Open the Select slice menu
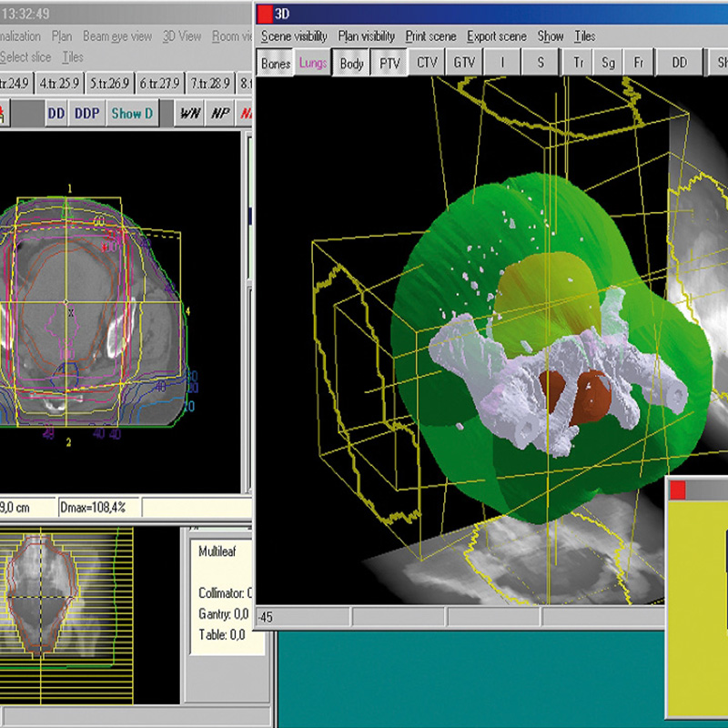The image size is (728, 728). [x=25, y=57]
